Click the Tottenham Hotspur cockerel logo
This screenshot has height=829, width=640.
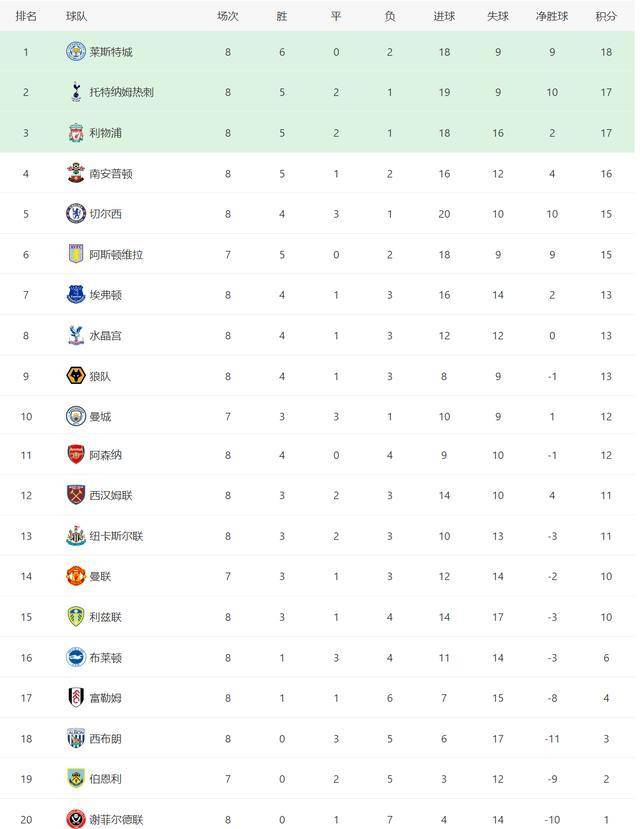[76, 92]
